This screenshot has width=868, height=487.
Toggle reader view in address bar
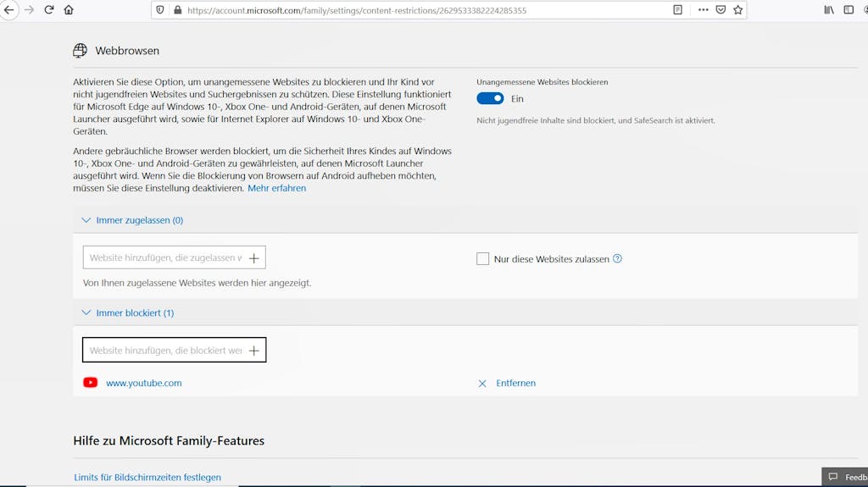pos(677,10)
